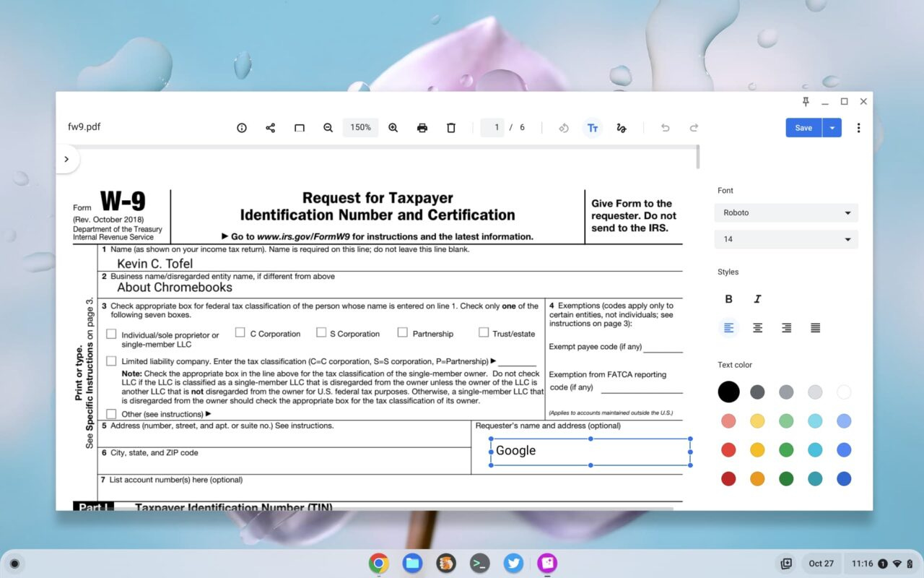Pick the black text color
924x578 pixels.
point(728,392)
